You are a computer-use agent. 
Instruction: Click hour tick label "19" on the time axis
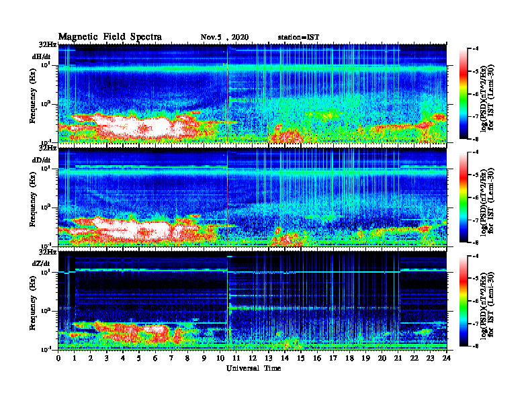coord(365,358)
